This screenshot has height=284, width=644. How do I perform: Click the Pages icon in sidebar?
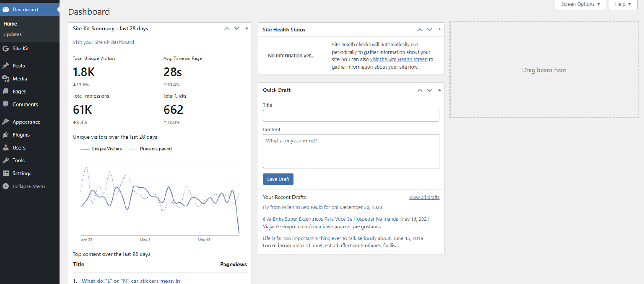click(x=5, y=92)
